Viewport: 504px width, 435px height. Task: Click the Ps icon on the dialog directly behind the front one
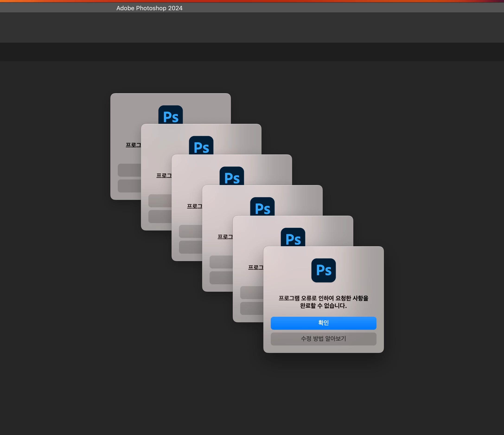click(293, 237)
